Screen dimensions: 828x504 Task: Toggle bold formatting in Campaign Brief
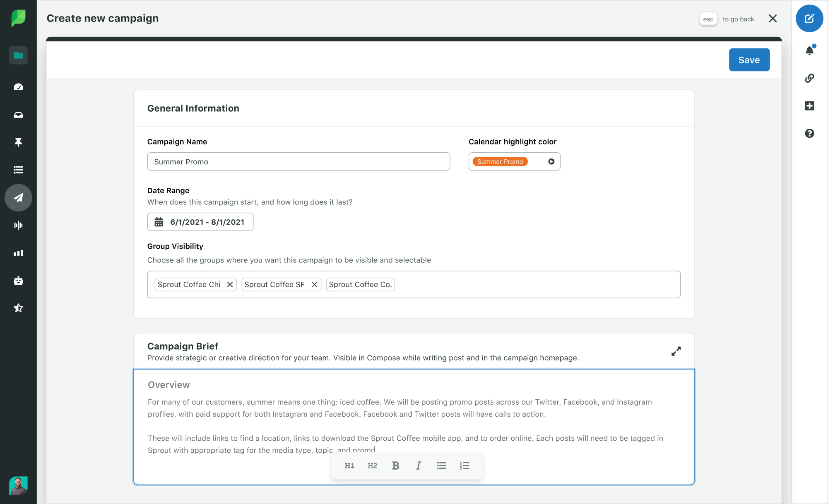point(396,466)
